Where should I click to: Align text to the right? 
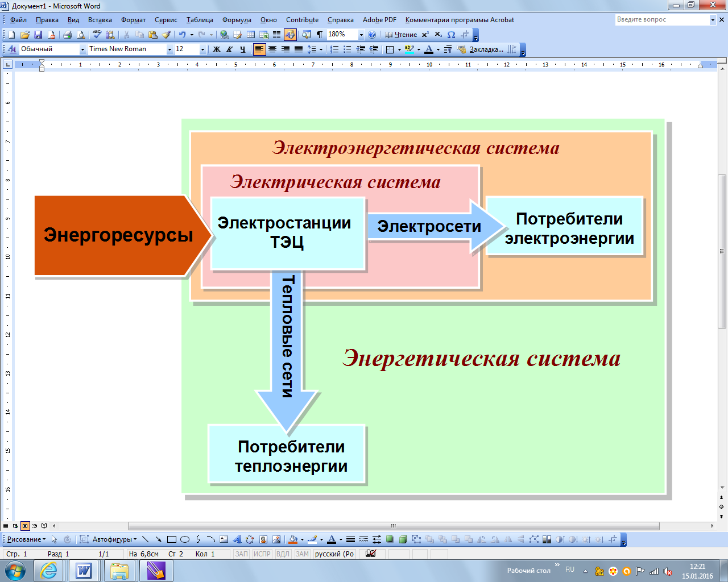(x=286, y=49)
